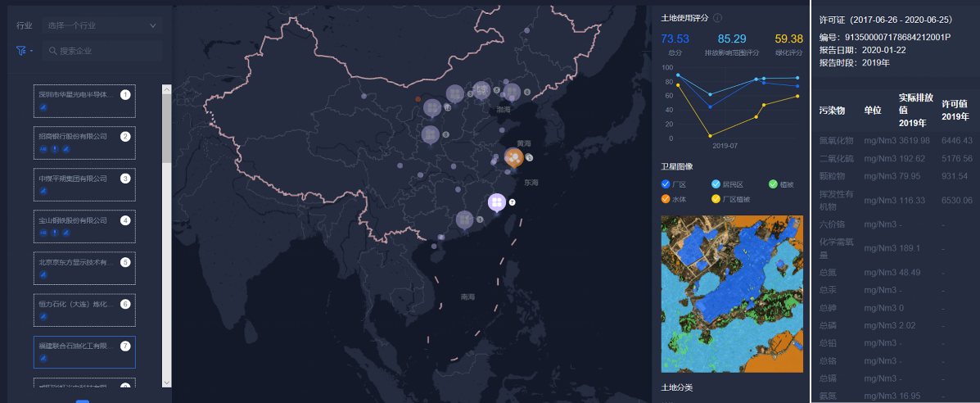Click the 搜索企业 search input field
Image resolution: width=980 pixels, height=403 pixels.
pyautogui.click(x=106, y=51)
